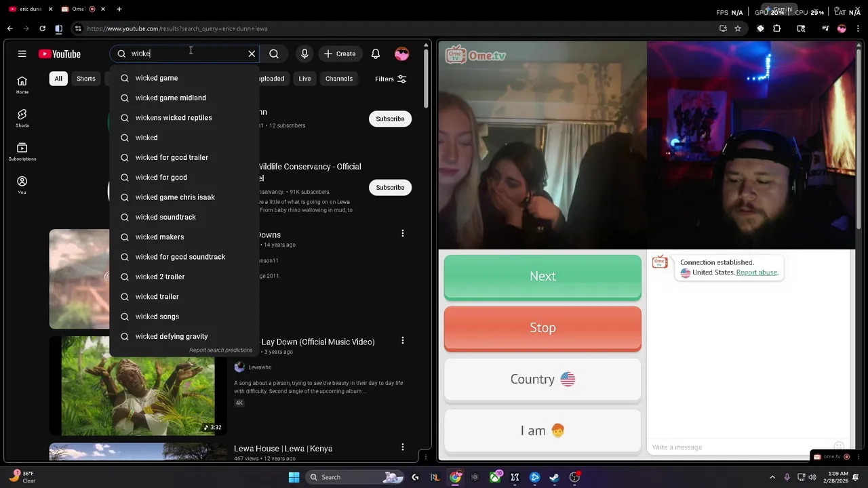Open the I am gender selector
868x488 pixels.
tap(542, 430)
